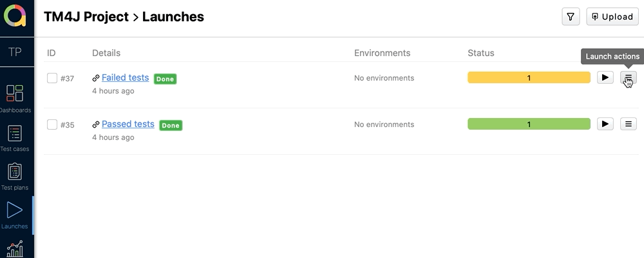644x258 pixels.
Task: Click the yellow status bar for launch #37
Action: tap(529, 77)
